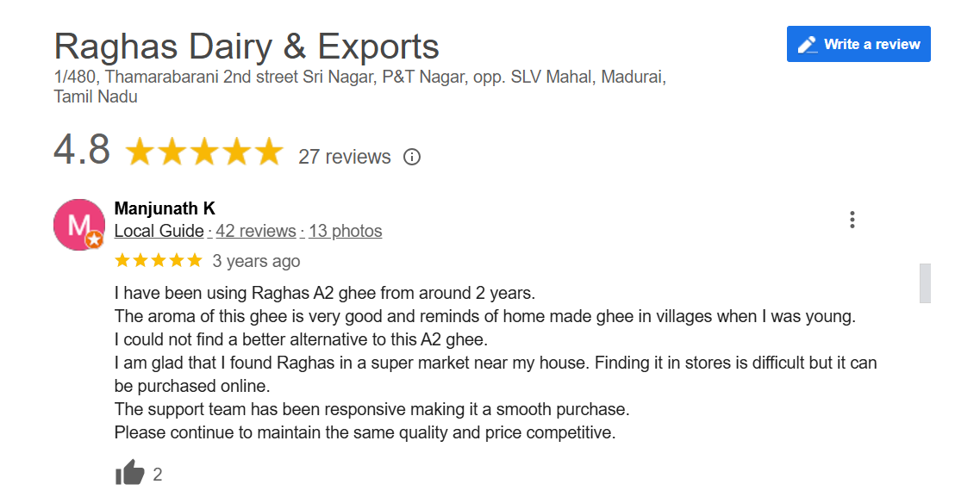Click the reviews scrollbar thumb
This screenshot has height=503, width=980.
point(925,283)
